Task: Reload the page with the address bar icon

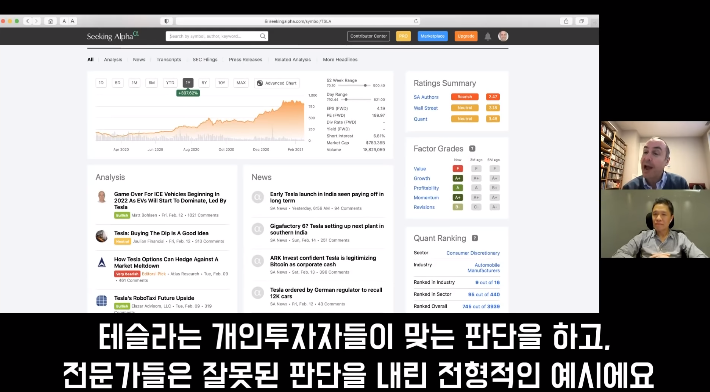Action: 416,21
